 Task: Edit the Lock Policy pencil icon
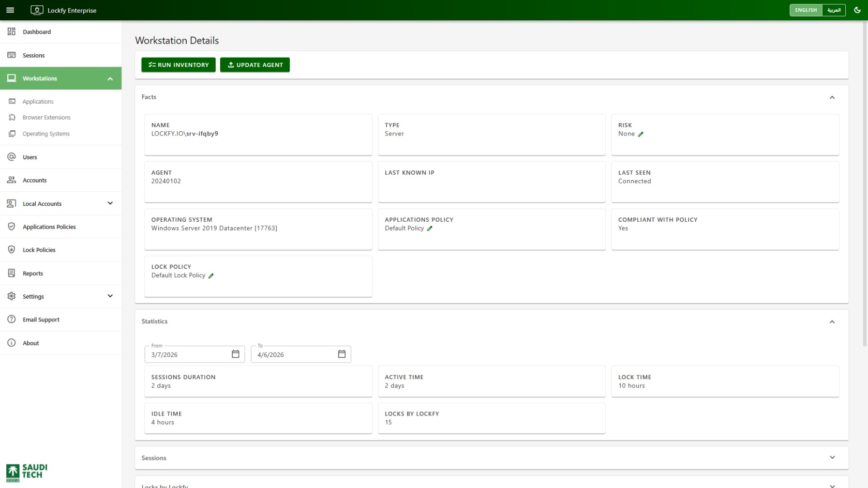[x=211, y=276]
